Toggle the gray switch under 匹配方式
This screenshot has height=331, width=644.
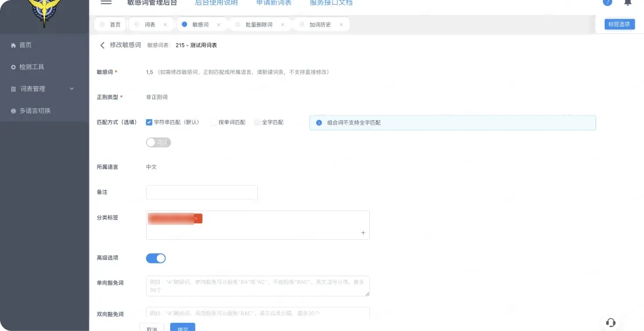point(158,142)
